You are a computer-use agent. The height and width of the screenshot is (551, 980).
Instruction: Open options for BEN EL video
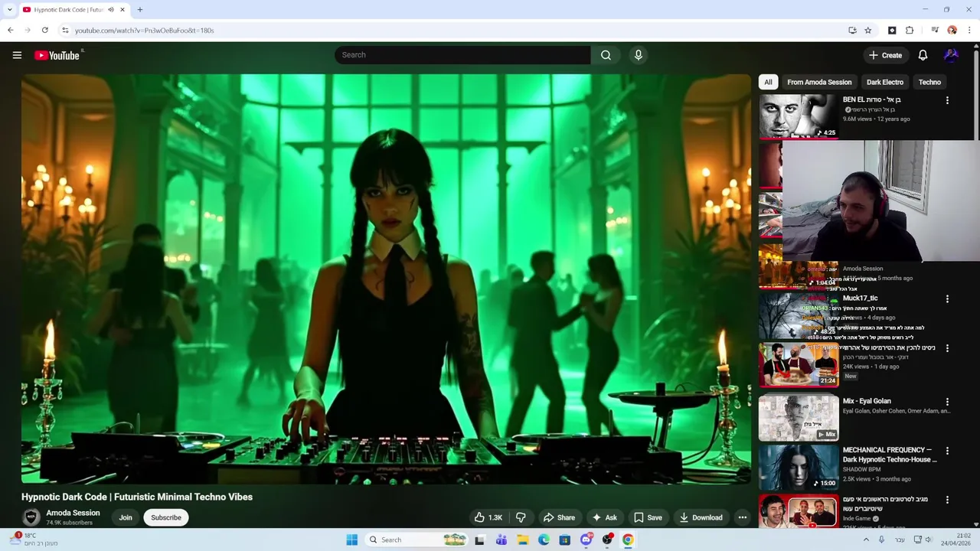(947, 100)
